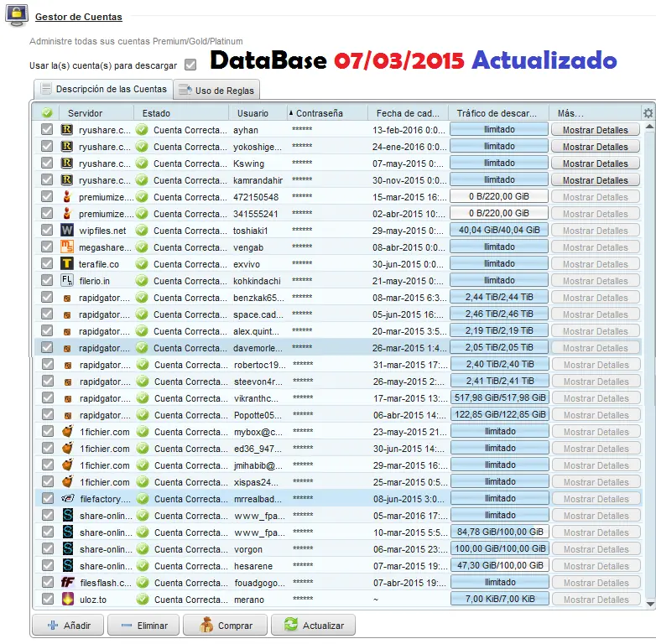Screen dimensions: 656x644
Task: Click the Añadir button
Action: [x=68, y=626]
